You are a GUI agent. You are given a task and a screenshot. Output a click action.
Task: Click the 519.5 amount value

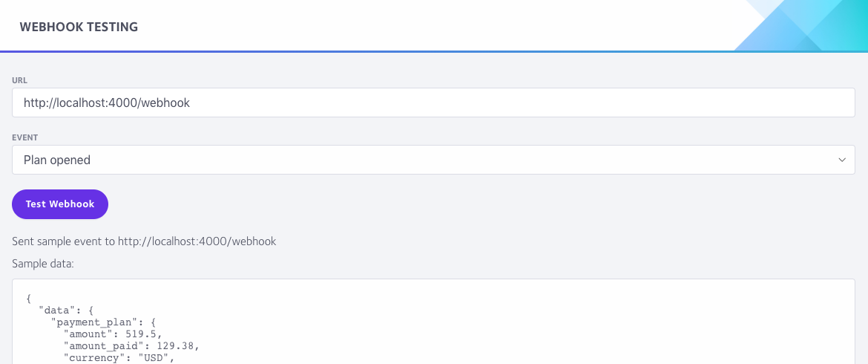(x=143, y=334)
